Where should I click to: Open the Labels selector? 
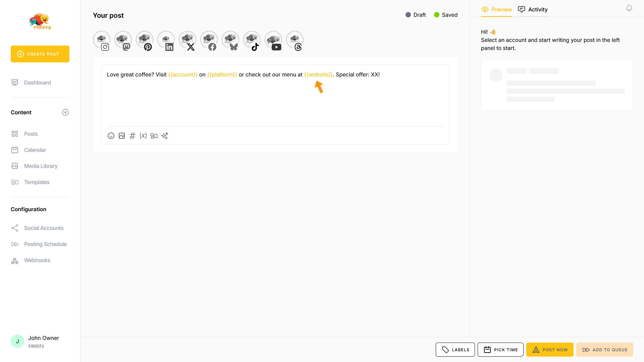455,350
